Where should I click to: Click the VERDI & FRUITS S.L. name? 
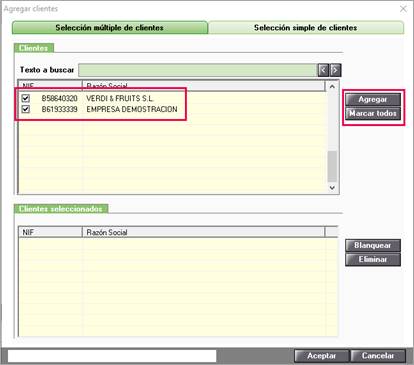(120, 98)
